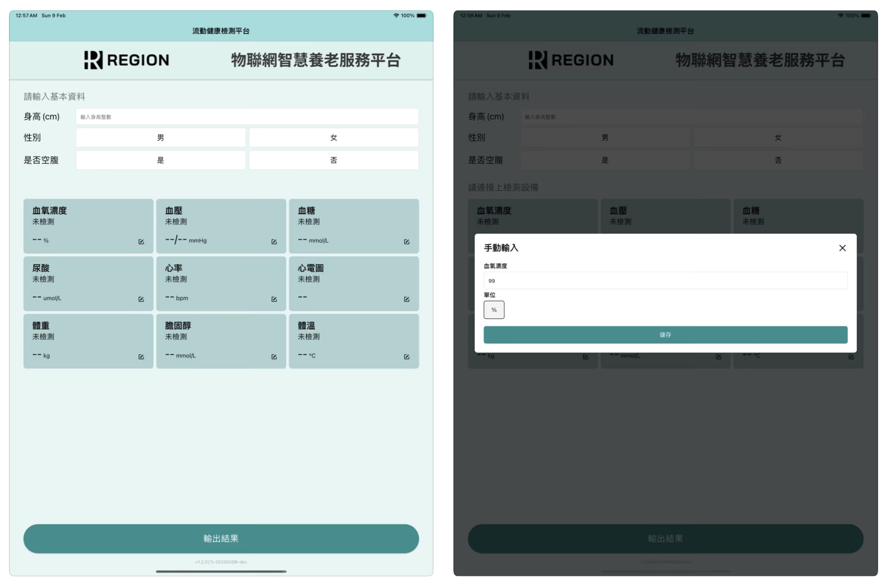887x588 pixels.
Task: Choose 是 for fasting status
Action: pos(160,160)
